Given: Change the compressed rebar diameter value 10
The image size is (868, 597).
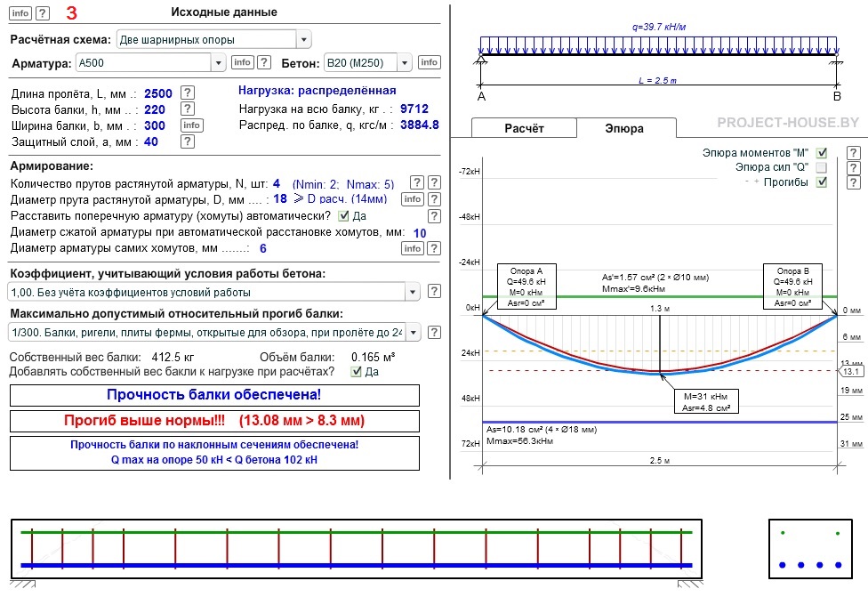Looking at the screenshot, I should [420, 233].
